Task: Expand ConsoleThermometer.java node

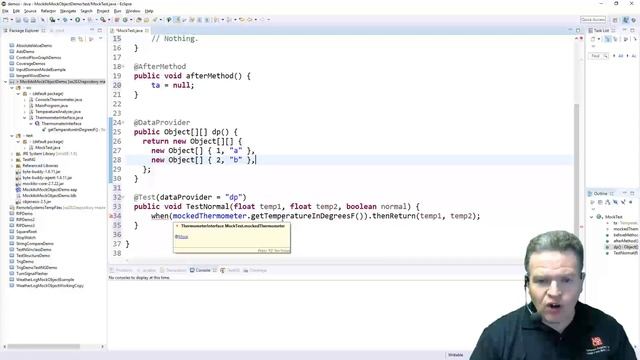Action: [24, 100]
